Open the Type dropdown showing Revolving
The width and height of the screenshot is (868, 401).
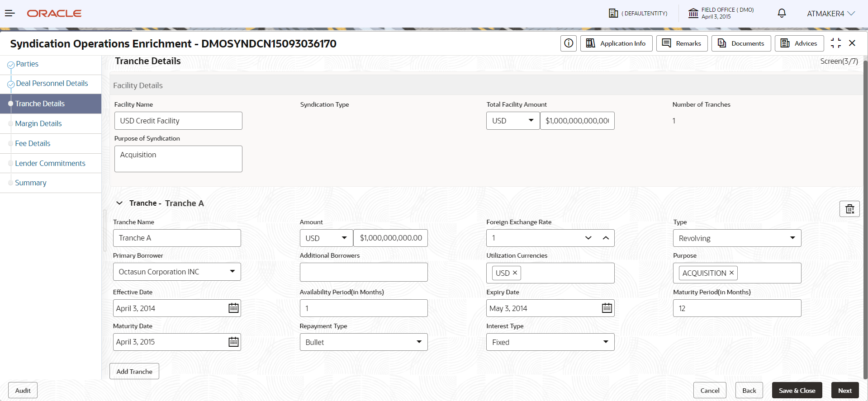[x=737, y=238]
